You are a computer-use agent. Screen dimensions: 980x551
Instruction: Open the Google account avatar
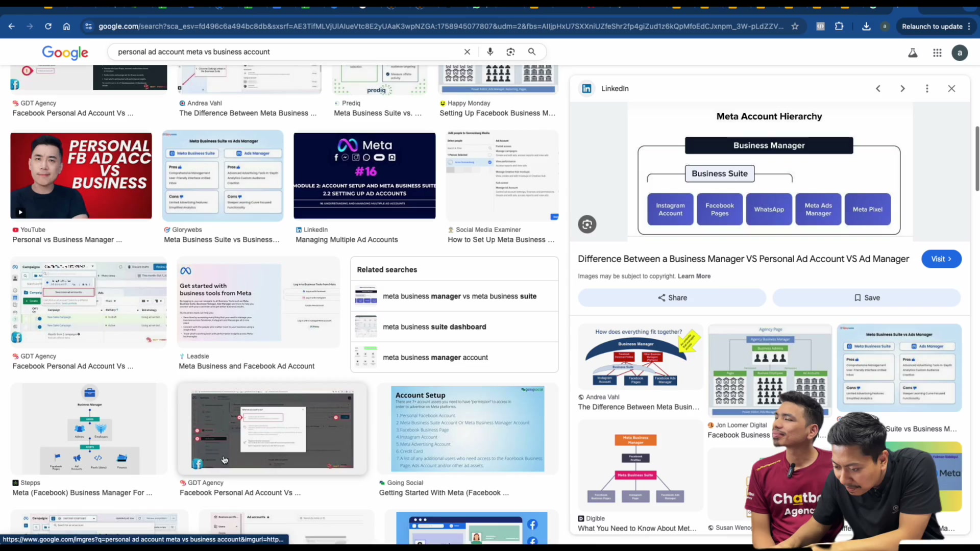[960, 53]
